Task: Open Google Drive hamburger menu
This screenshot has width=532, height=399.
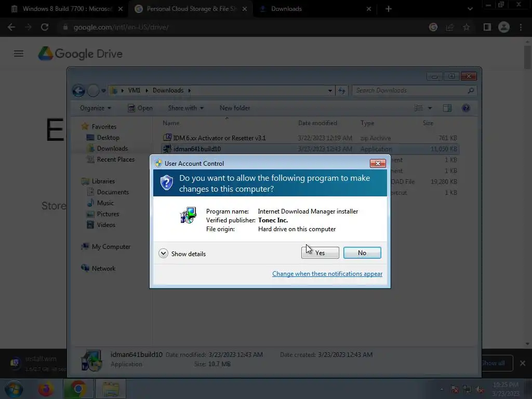Action: click(19, 54)
